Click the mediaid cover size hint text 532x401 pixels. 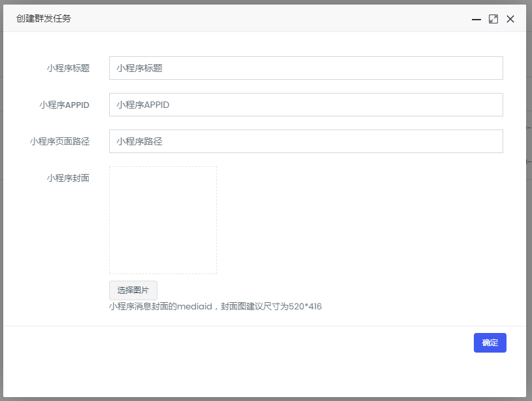pos(196,306)
